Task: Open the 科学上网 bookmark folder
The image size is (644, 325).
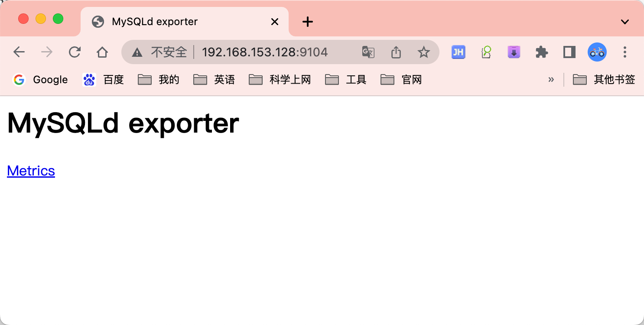Action: 280,80
